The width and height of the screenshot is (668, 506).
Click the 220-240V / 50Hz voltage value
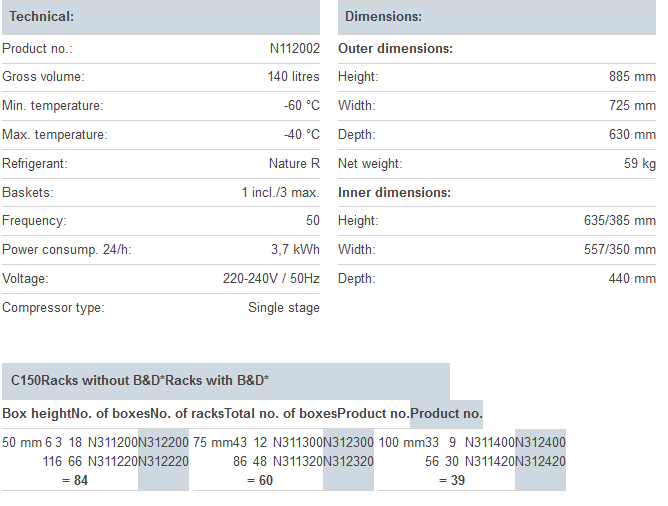point(271,279)
